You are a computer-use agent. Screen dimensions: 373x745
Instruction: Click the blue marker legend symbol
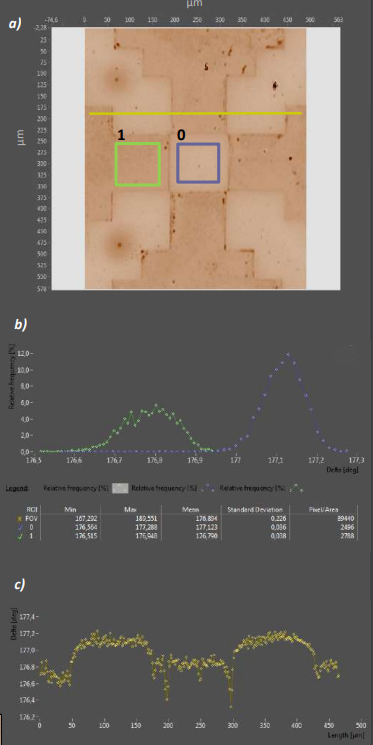point(208,488)
